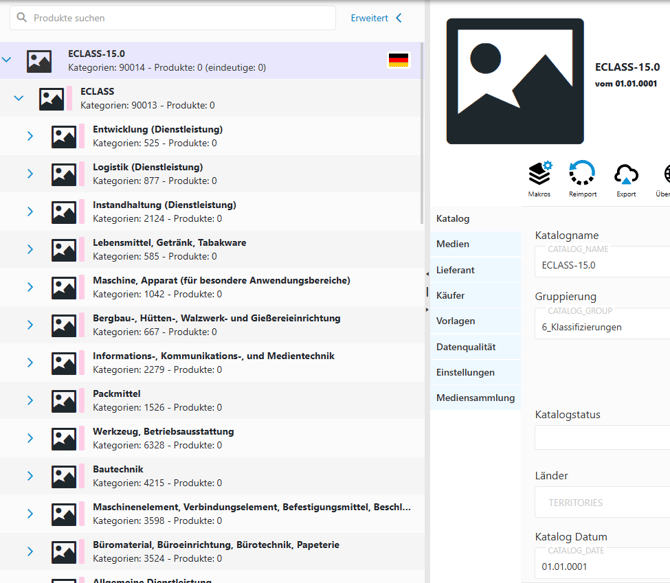Click the Logistik (Dienstleistung) image icon
Viewport: 670px width, 583px height.
click(64, 174)
